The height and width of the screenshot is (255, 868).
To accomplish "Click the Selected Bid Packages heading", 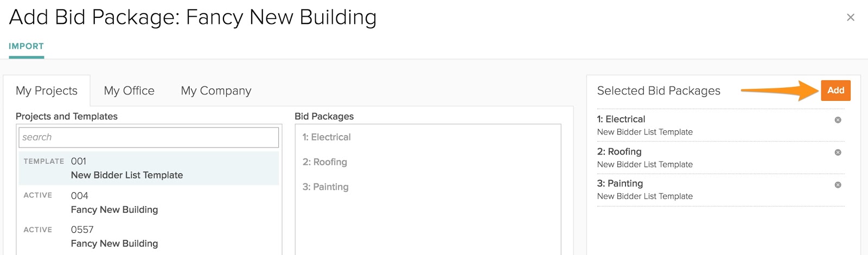I will coord(659,91).
